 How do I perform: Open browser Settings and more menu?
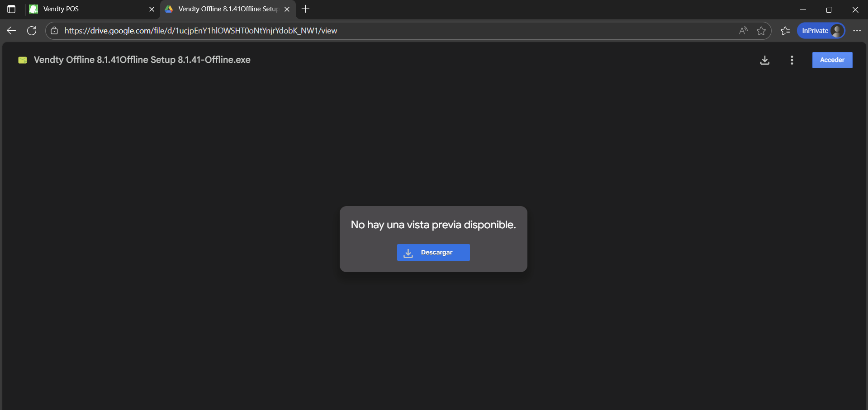click(857, 31)
